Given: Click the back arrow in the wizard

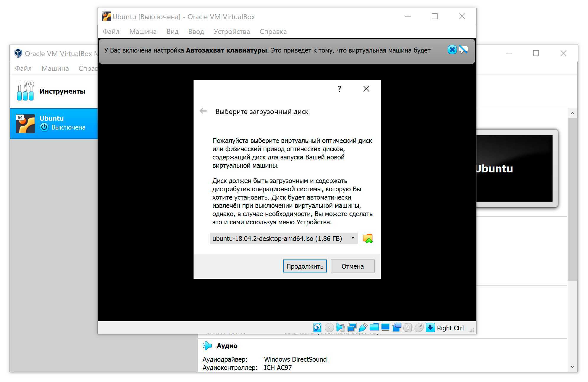Looking at the screenshot, I should [x=203, y=111].
